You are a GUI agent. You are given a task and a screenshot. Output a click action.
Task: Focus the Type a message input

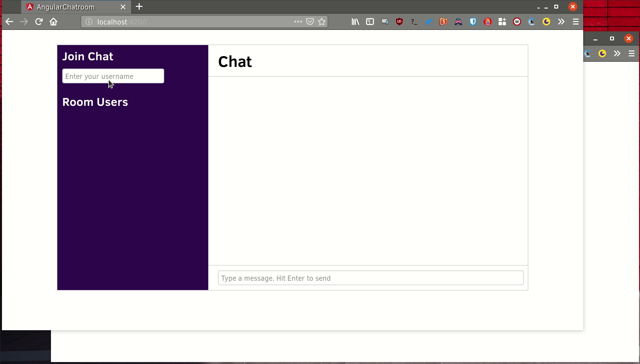pos(370,278)
